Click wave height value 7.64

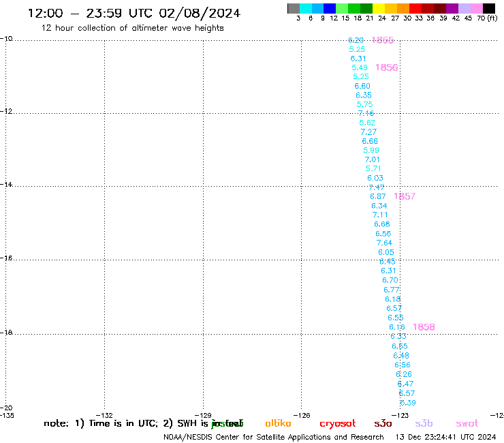pos(384,243)
